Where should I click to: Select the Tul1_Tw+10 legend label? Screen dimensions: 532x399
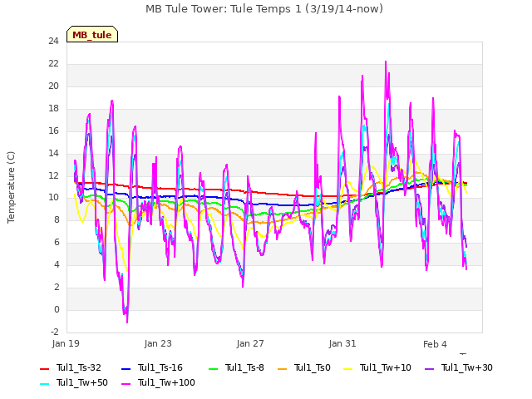(386, 367)
